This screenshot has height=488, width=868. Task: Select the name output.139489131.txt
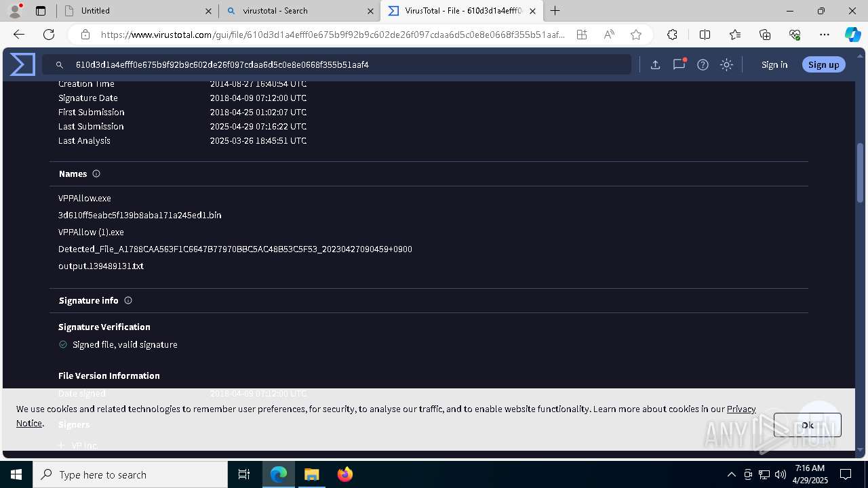(101, 266)
